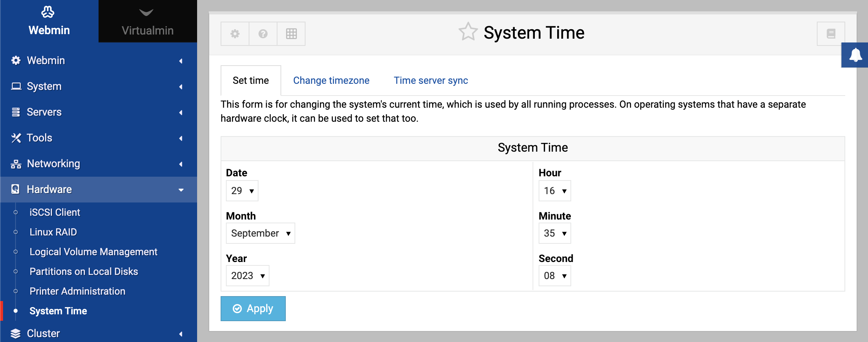Viewport: 868px width, 342px height.
Task: Open the module index grid icon
Action: 291,34
